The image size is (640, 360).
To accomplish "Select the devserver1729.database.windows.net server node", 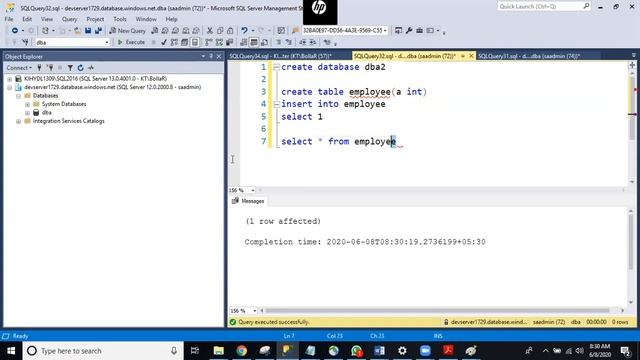I will coord(112,87).
